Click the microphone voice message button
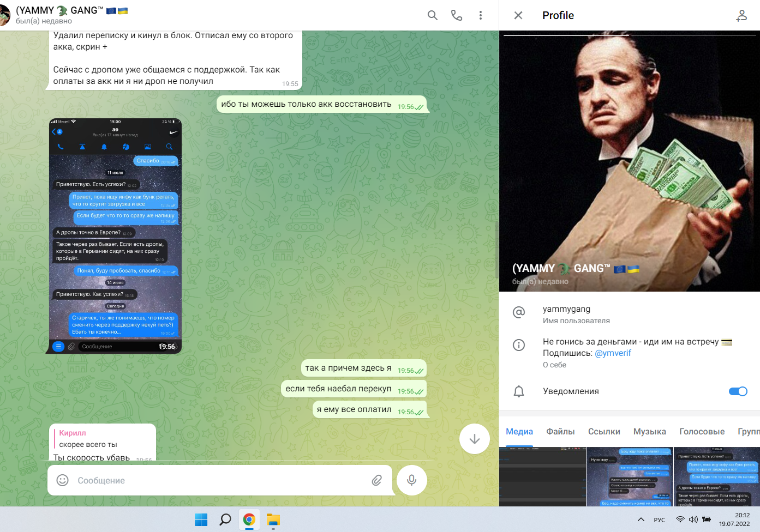Viewport: 760px width, 532px height. click(412, 480)
